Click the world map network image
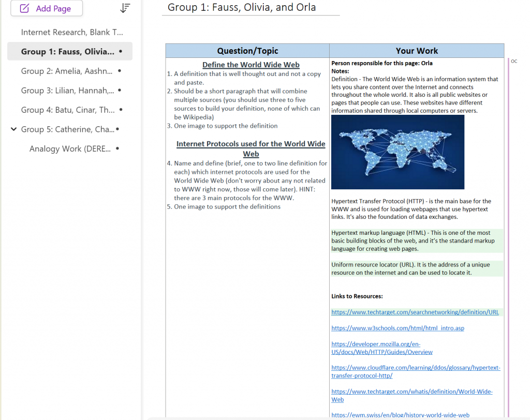 point(397,152)
